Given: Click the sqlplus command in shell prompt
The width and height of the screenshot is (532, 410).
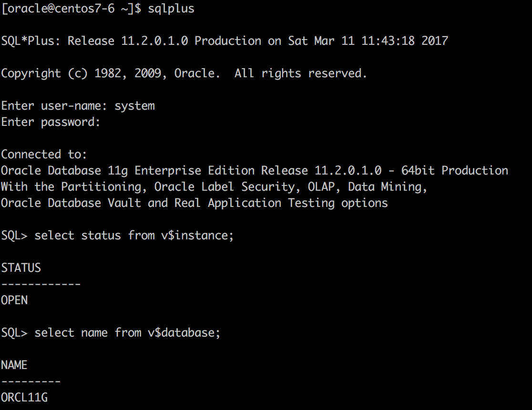Looking at the screenshot, I should [171, 9].
